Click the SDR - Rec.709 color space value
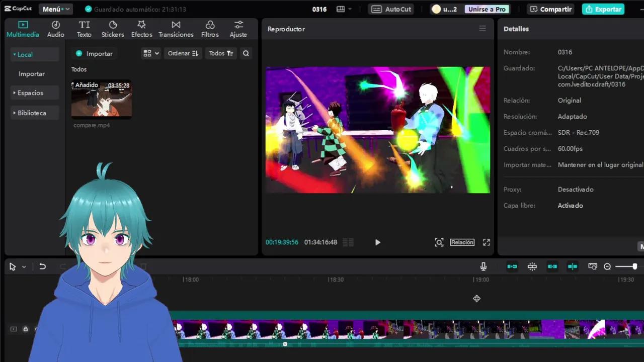The image size is (644, 362). coord(579,133)
